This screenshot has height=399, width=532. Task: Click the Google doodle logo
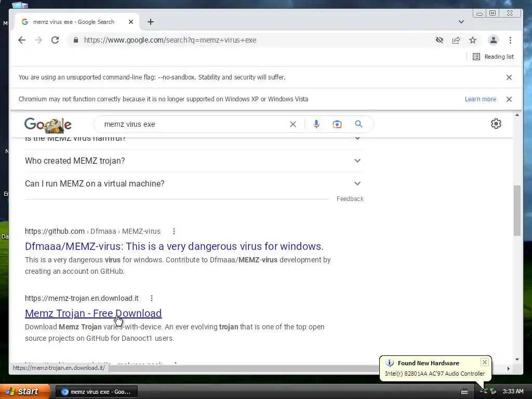point(48,125)
